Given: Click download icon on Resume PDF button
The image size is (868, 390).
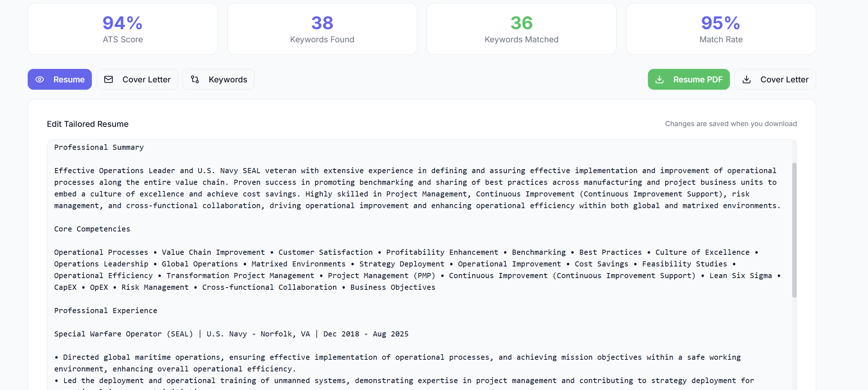Looking at the screenshot, I should pos(660,79).
